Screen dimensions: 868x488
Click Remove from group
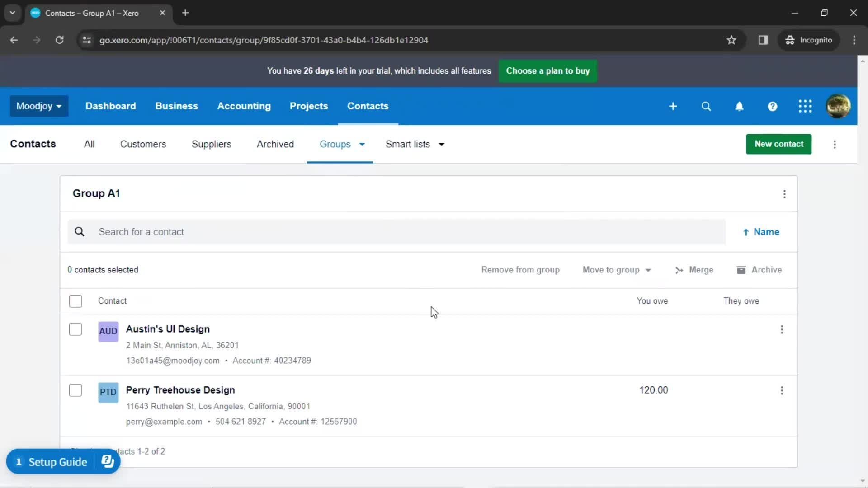click(520, 270)
